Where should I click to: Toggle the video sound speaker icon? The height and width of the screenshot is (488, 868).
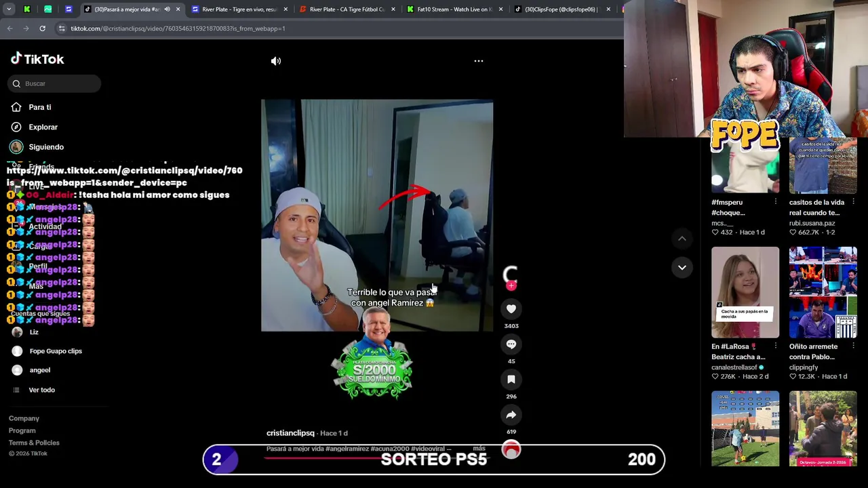tap(276, 61)
